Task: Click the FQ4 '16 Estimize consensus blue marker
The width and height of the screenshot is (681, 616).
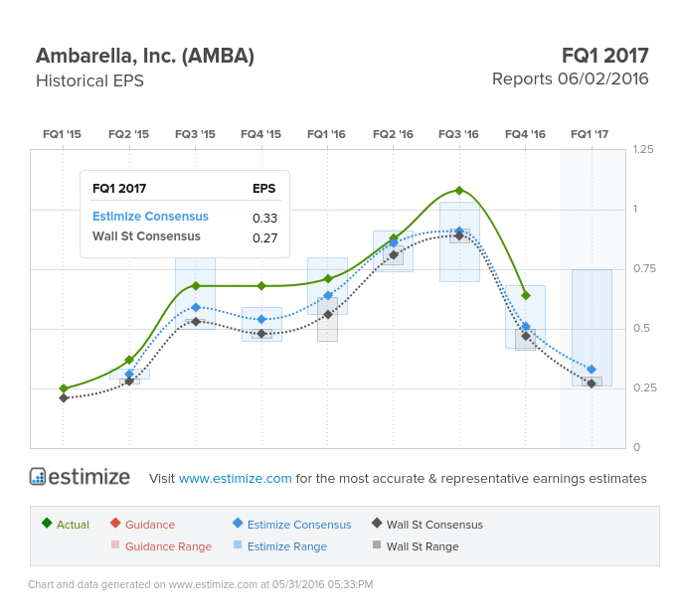Action: [x=526, y=327]
